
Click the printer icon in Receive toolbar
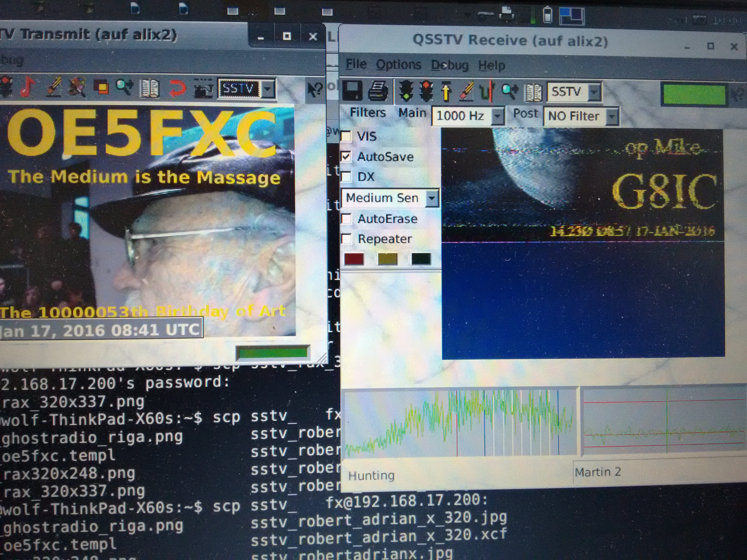click(x=378, y=91)
